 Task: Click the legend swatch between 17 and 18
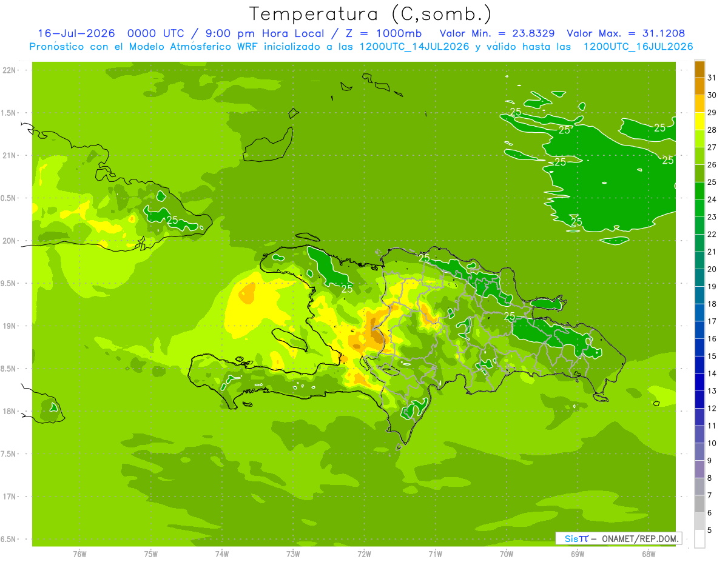point(699,313)
